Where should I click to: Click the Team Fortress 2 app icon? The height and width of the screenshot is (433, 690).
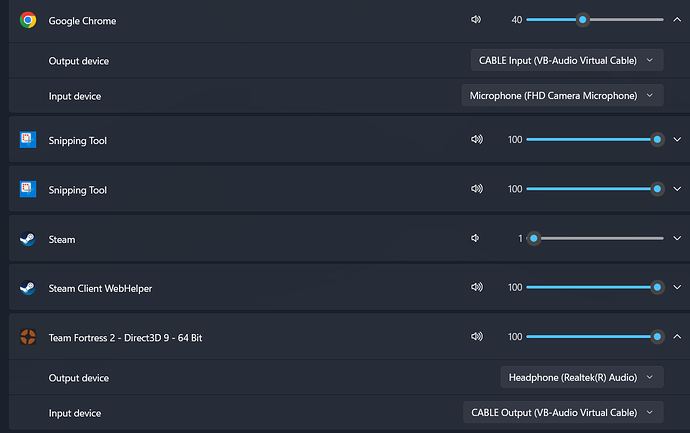(28, 337)
